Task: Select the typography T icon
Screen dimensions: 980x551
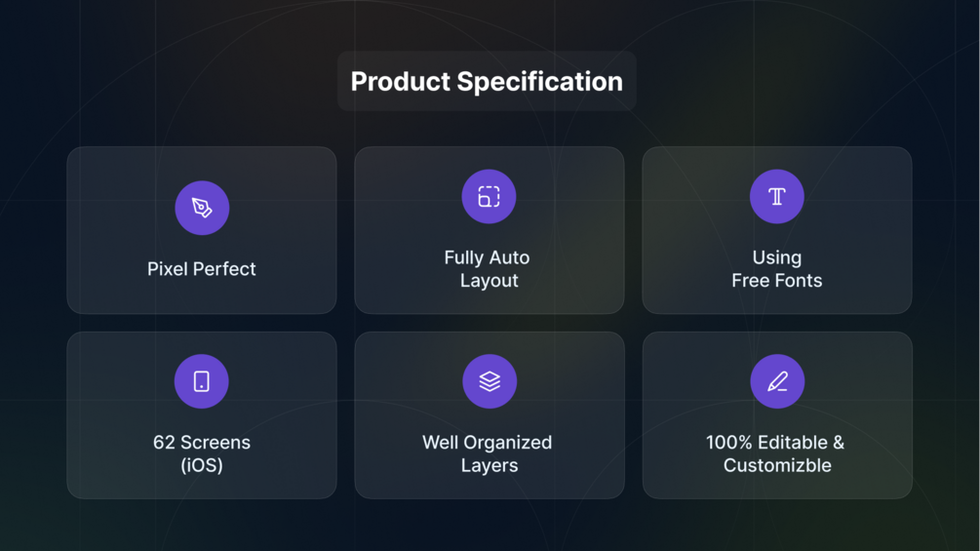Action: coord(777,197)
